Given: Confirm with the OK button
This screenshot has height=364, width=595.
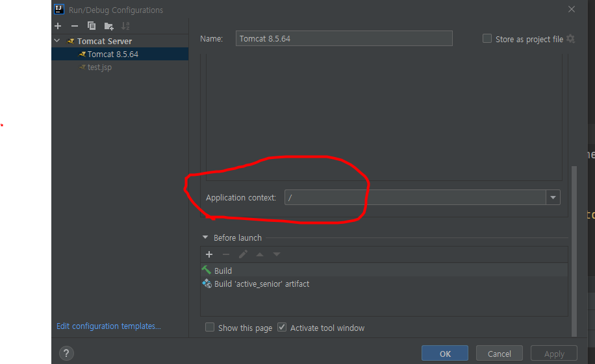Looking at the screenshot, I should tap(445, 354).
